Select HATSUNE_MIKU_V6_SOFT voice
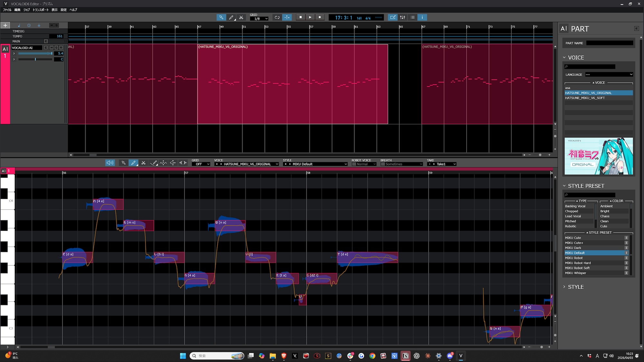 [x=585, y=98]
